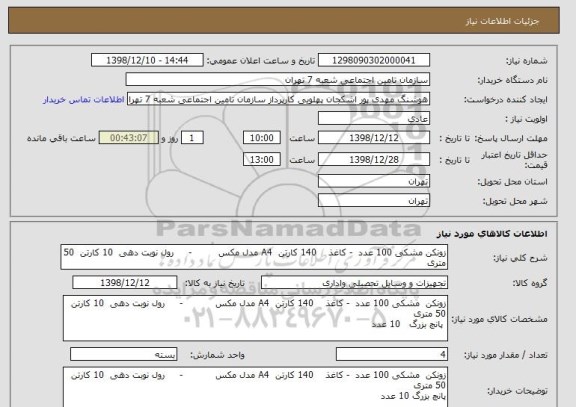
Task: Click the تاریخ و ساعت اعلان عمومی label
Action: pyautogui.click(x=261, y=61)
